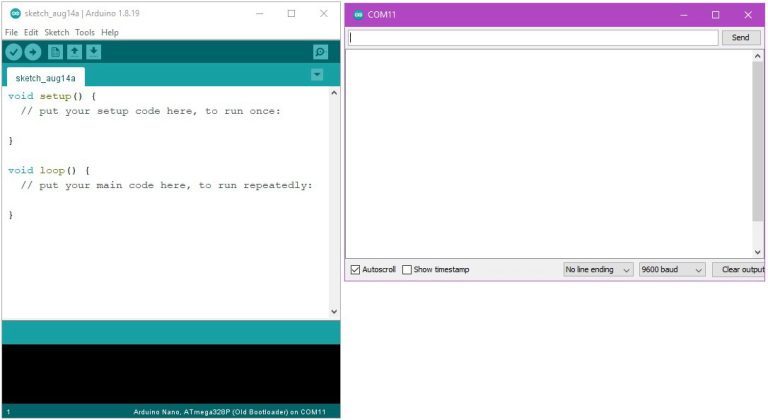The height and width of the screenshot is (420, 768).
Task: Click the Verify sketch checkmark icon
Action: click(x=14, y=52)
